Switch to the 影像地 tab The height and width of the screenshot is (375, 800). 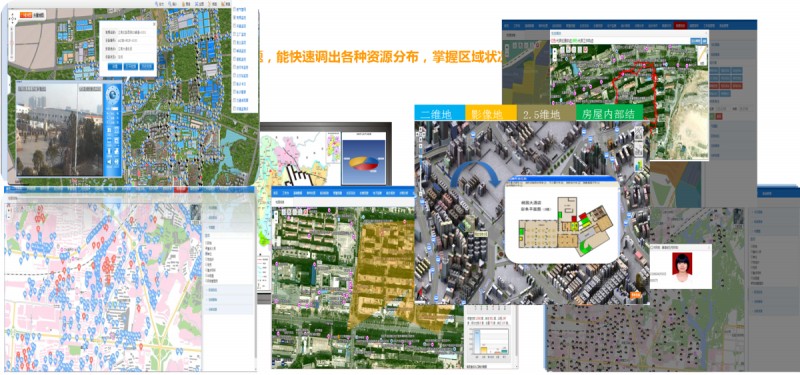pos(491,113)
